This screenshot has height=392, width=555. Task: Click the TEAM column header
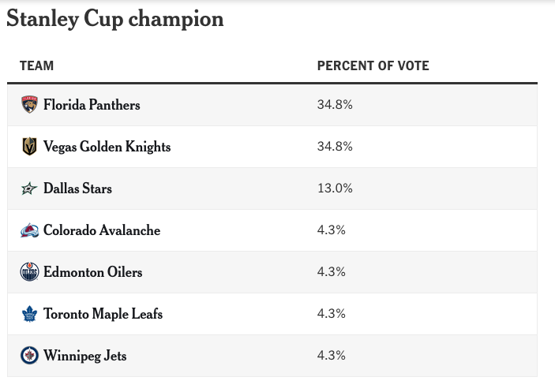[x=36, y=66]
